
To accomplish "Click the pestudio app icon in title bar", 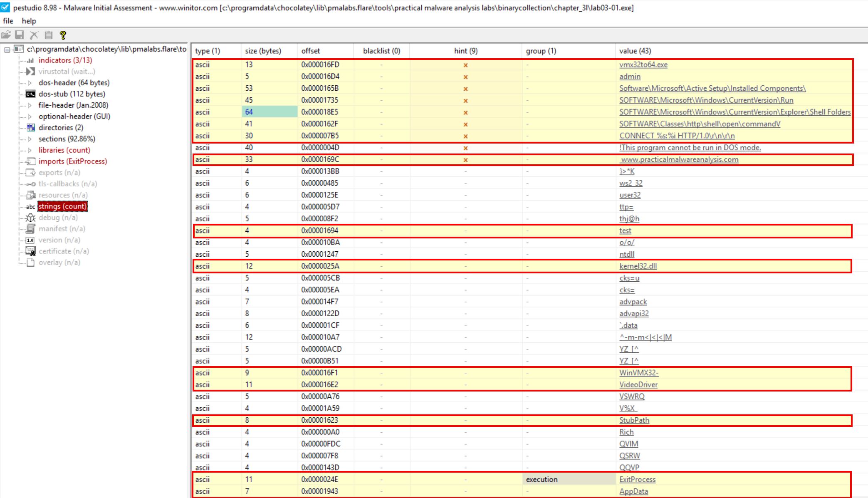I will [x=5, y=7].
